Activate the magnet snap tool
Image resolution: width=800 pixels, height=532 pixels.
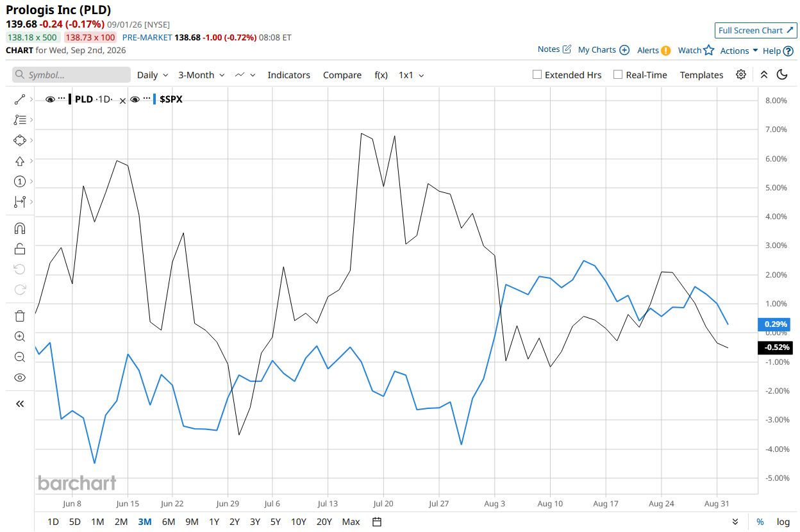click(20, 228)
